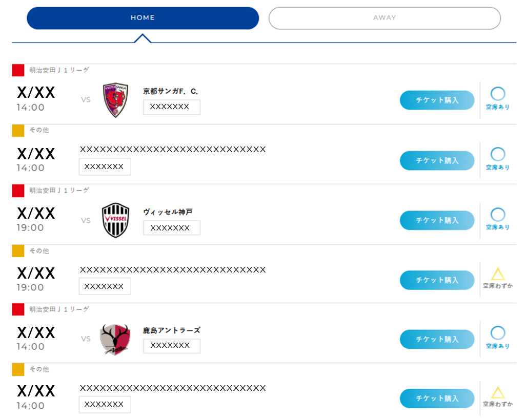Image resolution: width=526 pixels, height=420 pixels.
Task: Open the ヴィッセル神戸 team name link
Action: point(168,212)
